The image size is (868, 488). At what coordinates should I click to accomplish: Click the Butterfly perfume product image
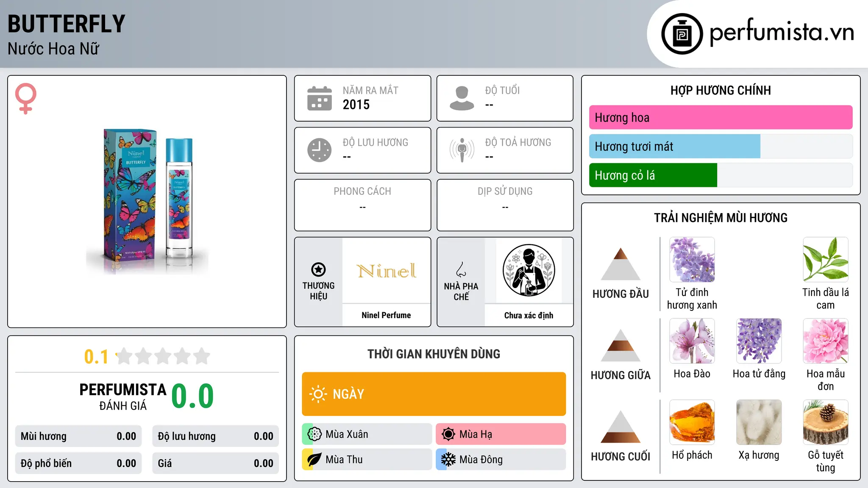147,201
